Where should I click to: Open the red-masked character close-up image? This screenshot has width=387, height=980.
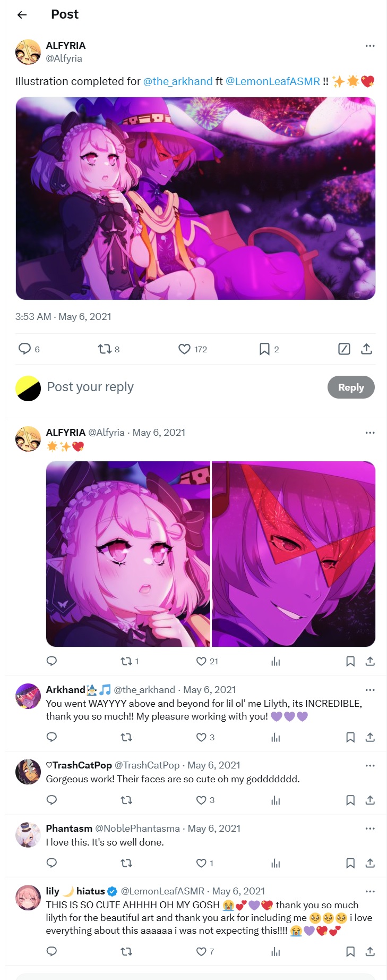click(x=294, y=554)
